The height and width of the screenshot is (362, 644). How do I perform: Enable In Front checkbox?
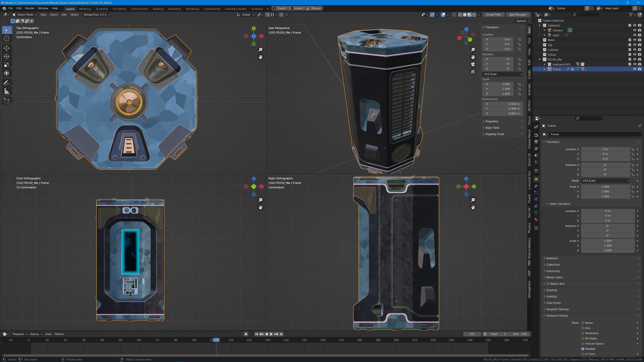(583, 354)
